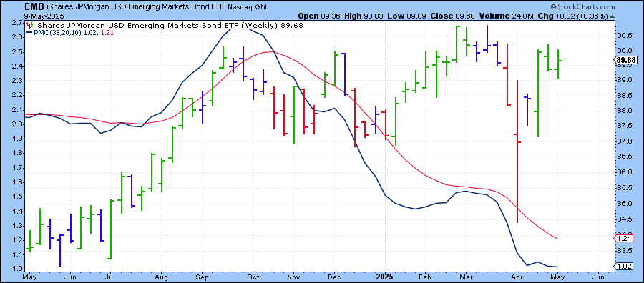Click the tall red April weekly price bar
This screenshot has width=644, height=283.
tap(517, 152)
